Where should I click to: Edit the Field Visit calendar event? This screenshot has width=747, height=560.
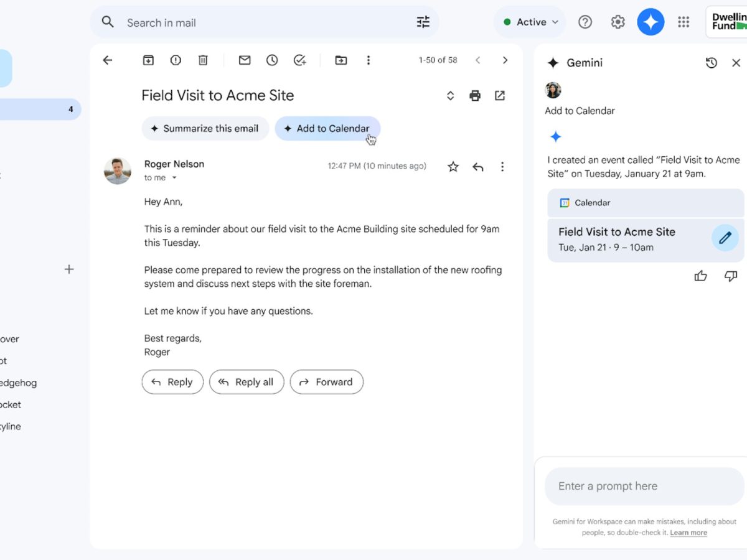coord(725,238)
